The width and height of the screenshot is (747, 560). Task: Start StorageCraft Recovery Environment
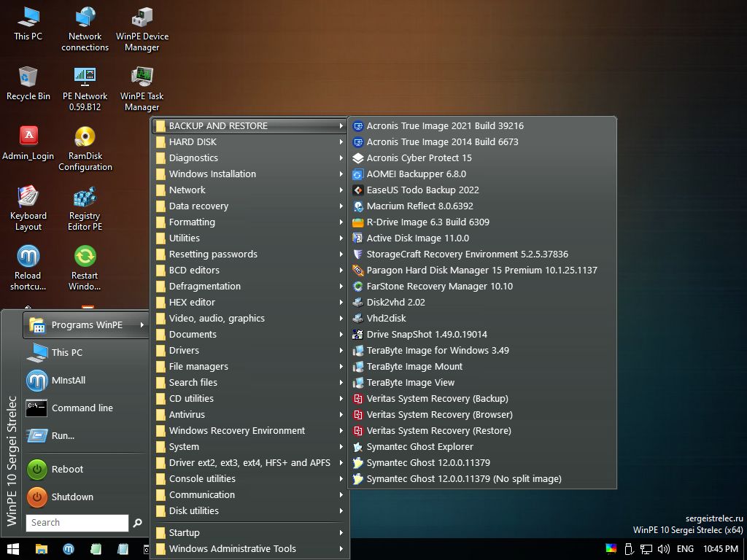point(482,254)
